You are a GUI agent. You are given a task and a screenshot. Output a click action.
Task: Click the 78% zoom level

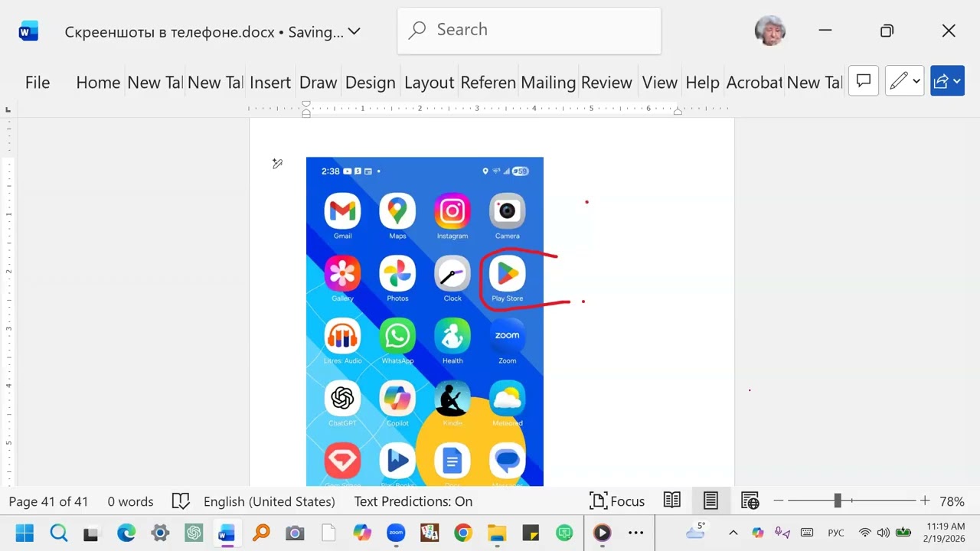pos(952,502)
